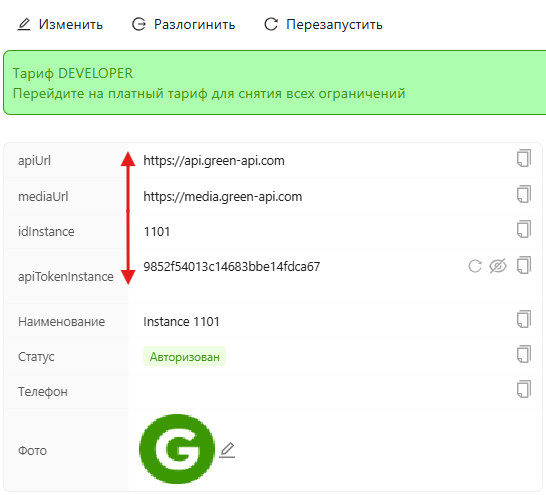Screen dimensions: 546x495
Task: Edit the instance photo with the pencil icon
Action: click(x=227, y=450)
